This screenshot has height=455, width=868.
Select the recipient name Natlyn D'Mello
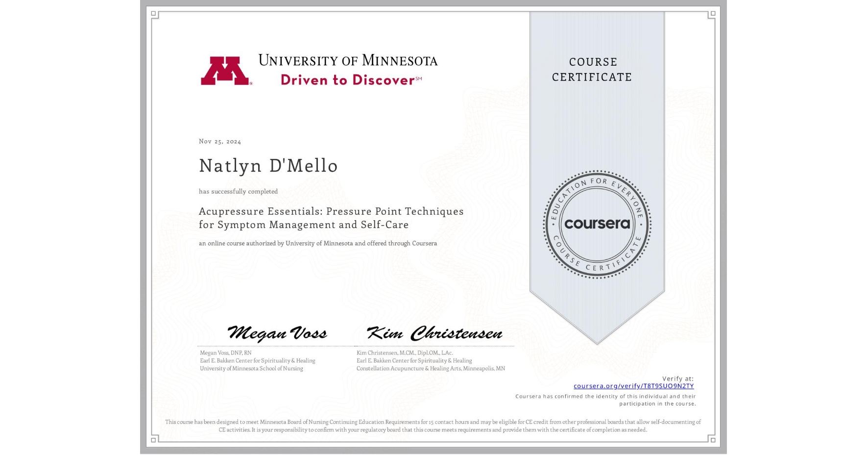click(x=268, y=166)
